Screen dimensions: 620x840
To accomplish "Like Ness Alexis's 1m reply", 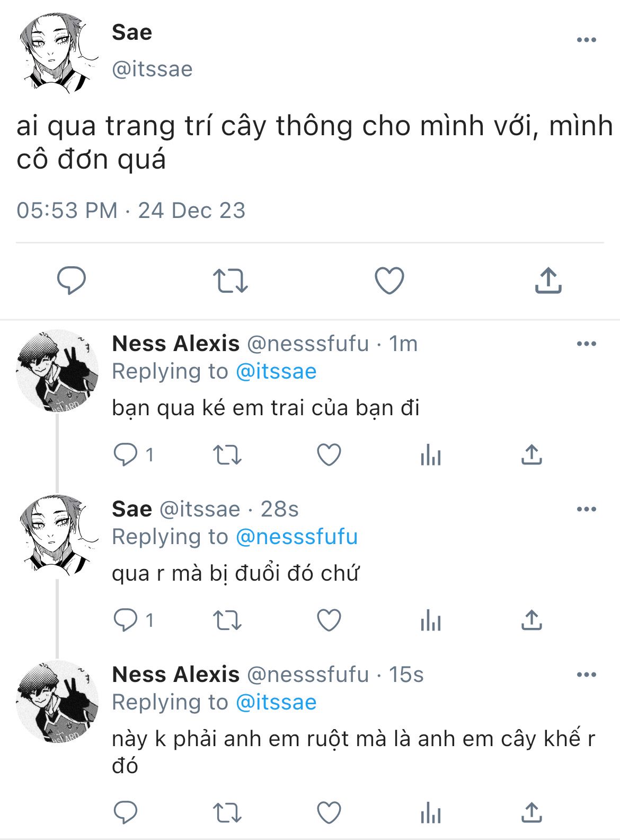I will pyautogui.click(x=329, y=455).
